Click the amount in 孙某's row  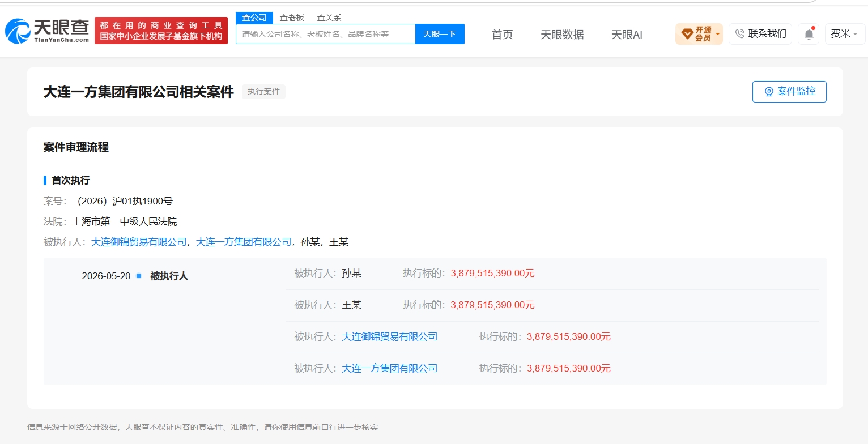click(x=493, y=273)
